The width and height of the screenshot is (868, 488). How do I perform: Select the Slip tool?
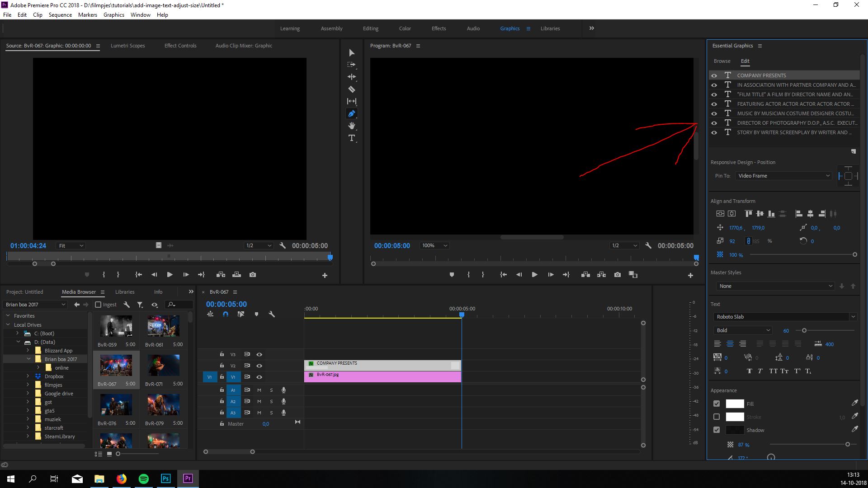tap(352, 101)
